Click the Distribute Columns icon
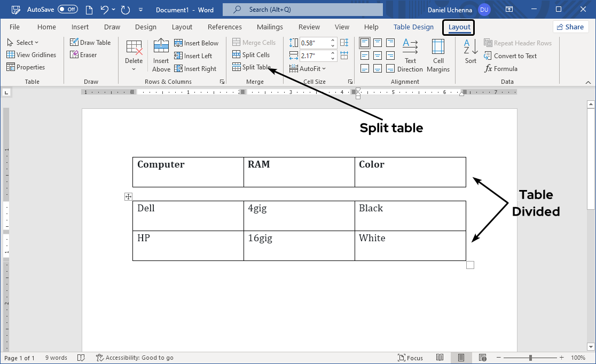Screen dimensions: 596x364 point(344,55)
